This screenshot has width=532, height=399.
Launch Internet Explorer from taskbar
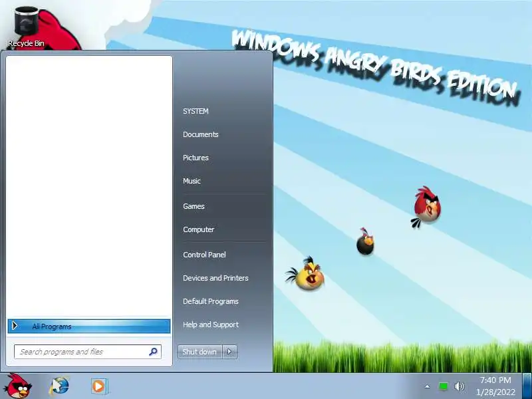pos(60,386)
